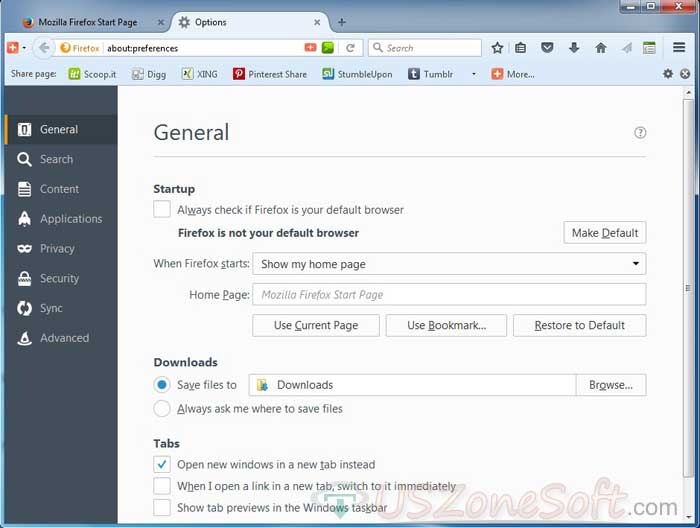Click the vertical scrollbar thumb

point(688,288)
